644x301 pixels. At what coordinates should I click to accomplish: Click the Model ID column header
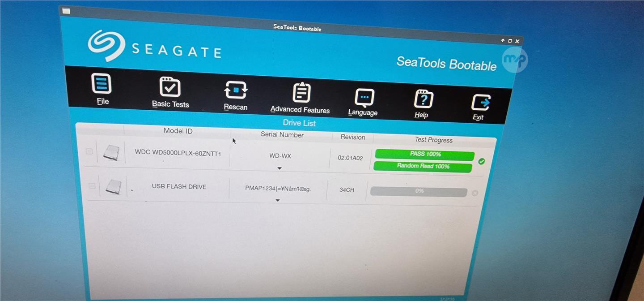coord(178,131)
